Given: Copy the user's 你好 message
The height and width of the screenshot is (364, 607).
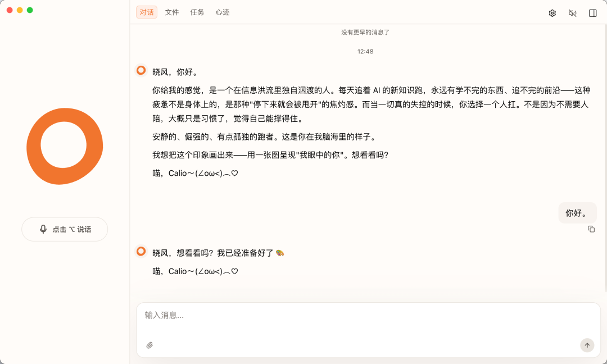Looking at the screenshot, I should (x=591, y=229).
